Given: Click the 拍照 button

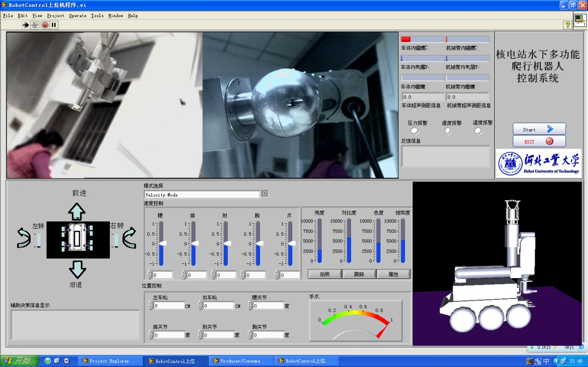Looking at the screenshot, I should tap(325, 274).
